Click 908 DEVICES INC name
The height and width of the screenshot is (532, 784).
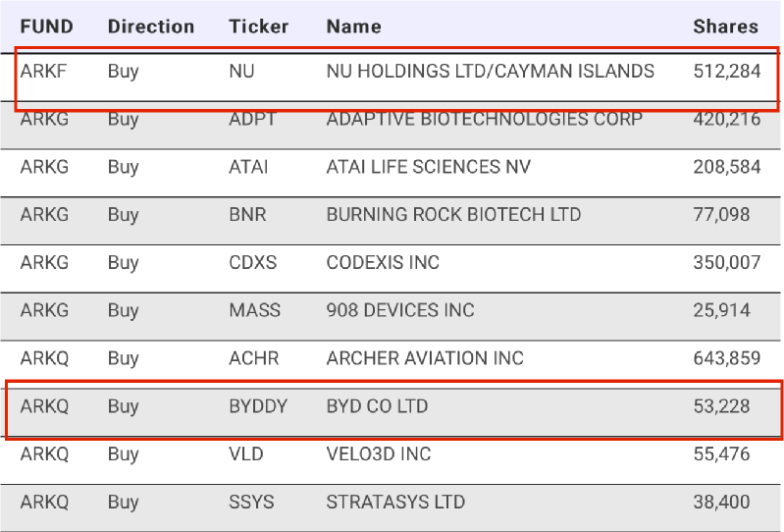point(400,310)
